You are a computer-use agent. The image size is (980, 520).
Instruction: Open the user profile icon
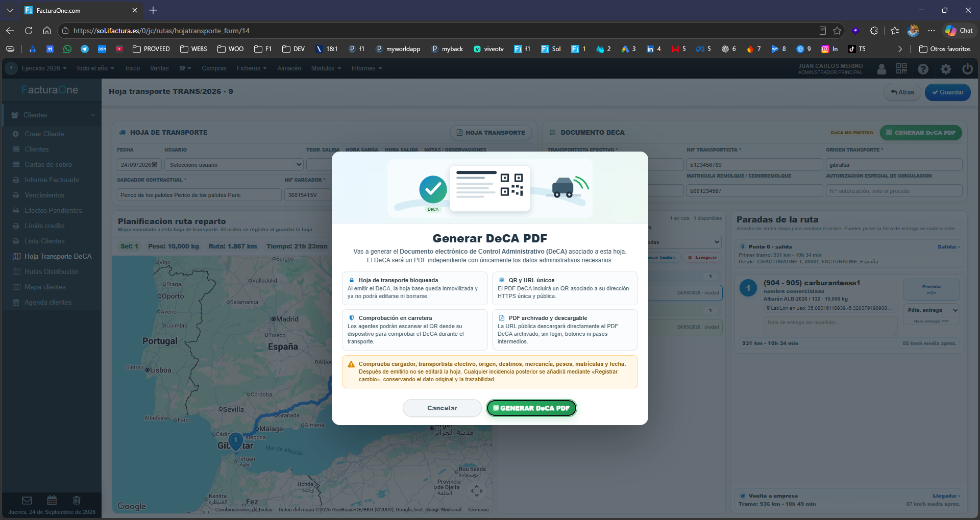[881, 69]
